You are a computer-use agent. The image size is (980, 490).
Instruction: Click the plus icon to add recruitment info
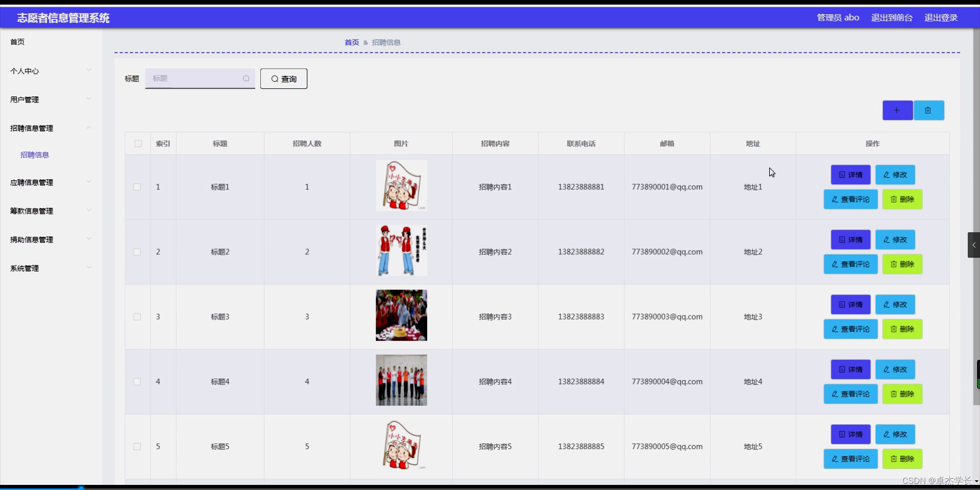897,110
